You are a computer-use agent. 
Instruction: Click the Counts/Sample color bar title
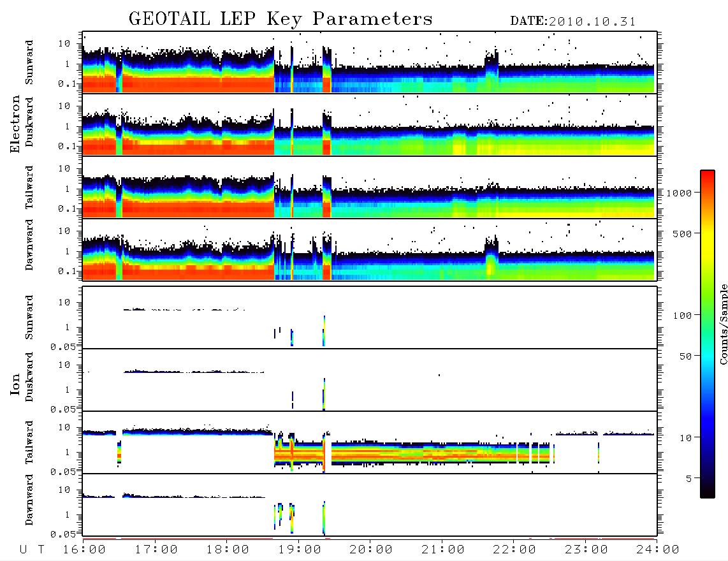tap(724, 324)
